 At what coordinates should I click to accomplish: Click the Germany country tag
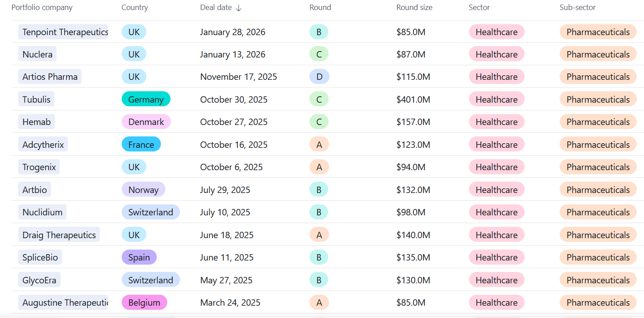(x=146, y=99)
